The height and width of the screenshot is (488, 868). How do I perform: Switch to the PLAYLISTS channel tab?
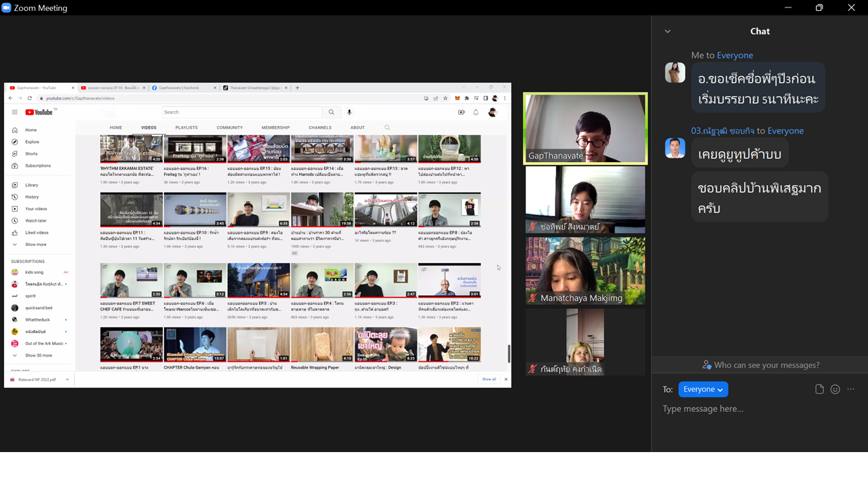(186, 127)
